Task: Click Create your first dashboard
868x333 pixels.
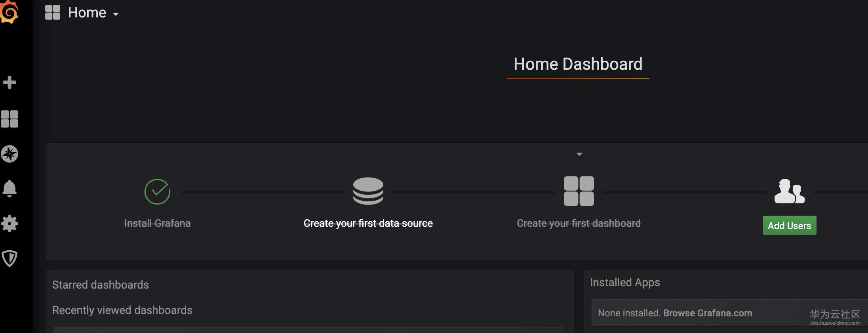Action: pos(579,224)
